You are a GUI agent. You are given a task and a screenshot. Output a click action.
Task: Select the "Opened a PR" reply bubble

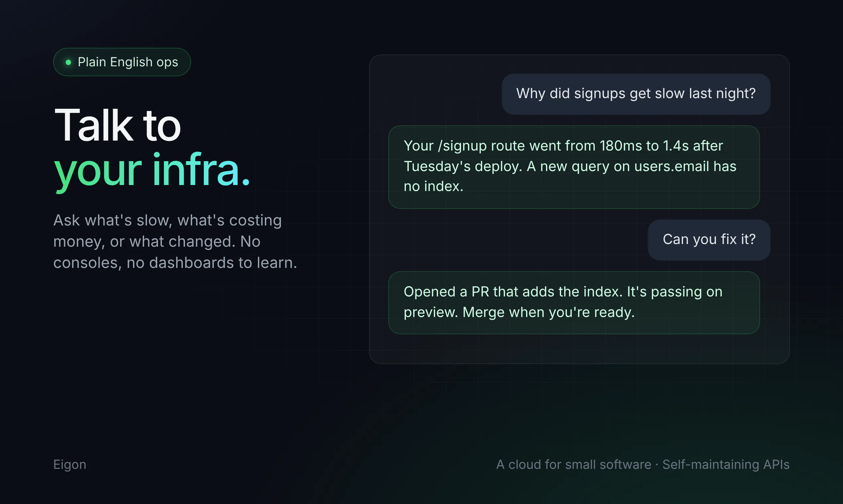tap(574, 303)
